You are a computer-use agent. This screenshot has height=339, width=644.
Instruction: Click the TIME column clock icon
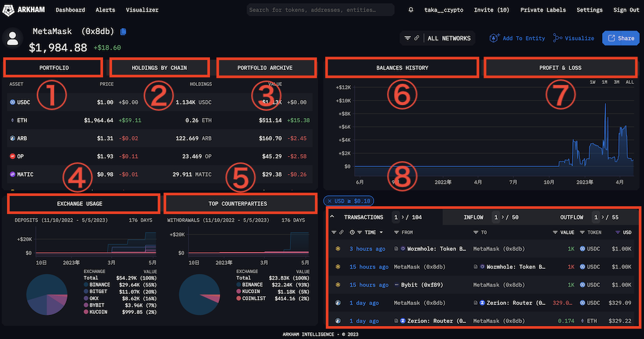point(352,232)
